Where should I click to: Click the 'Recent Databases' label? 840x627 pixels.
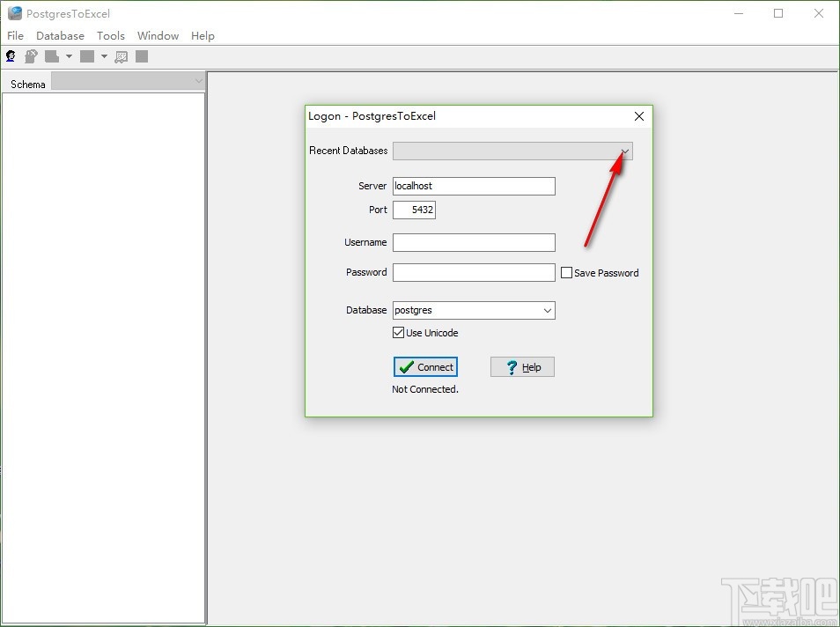348,151
